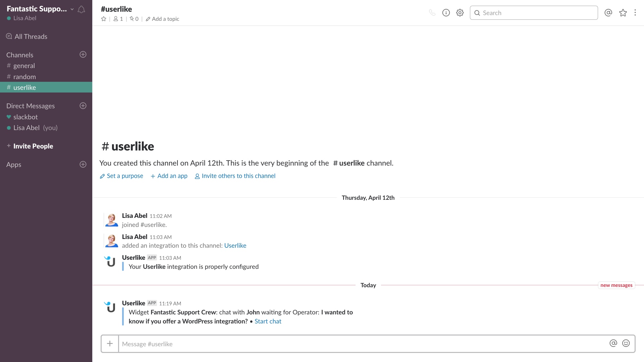Open the emoji picker smiley icon

[626, 343]
